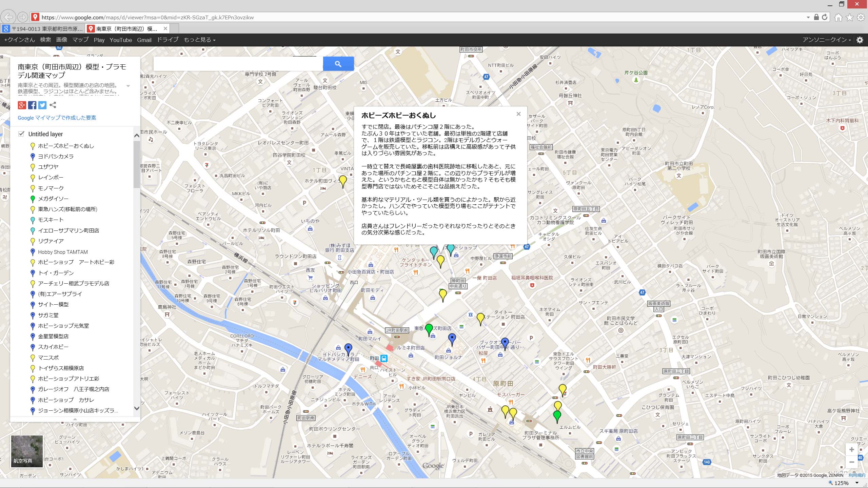
Task: Open Google bar settings gear
Action: [860, 40]
